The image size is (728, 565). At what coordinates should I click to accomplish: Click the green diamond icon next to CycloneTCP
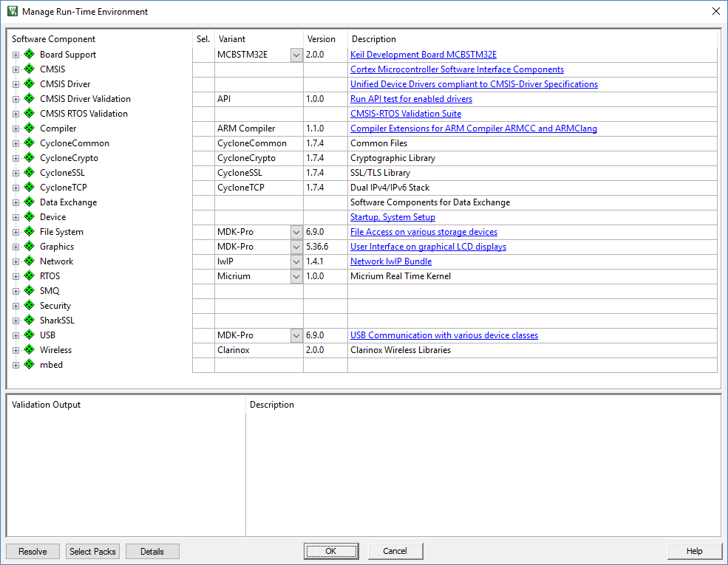(x=30, y=187)
